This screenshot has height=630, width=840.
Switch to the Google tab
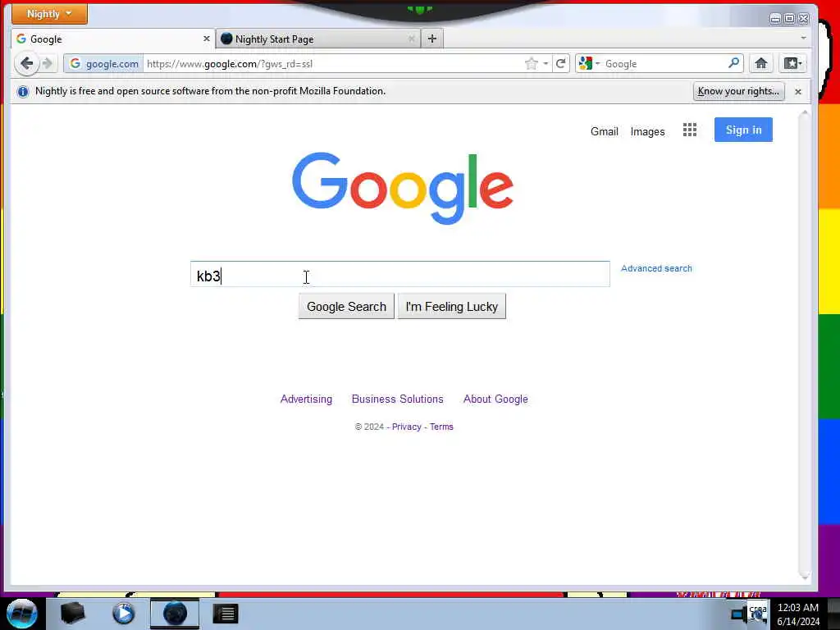coord(112,39)
